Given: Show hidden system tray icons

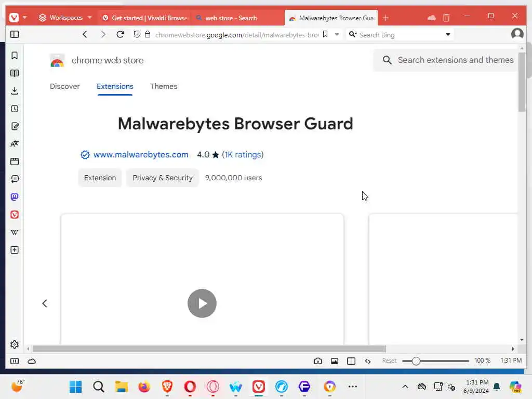Looking at the screenshot, I should (x=405, y=387).
